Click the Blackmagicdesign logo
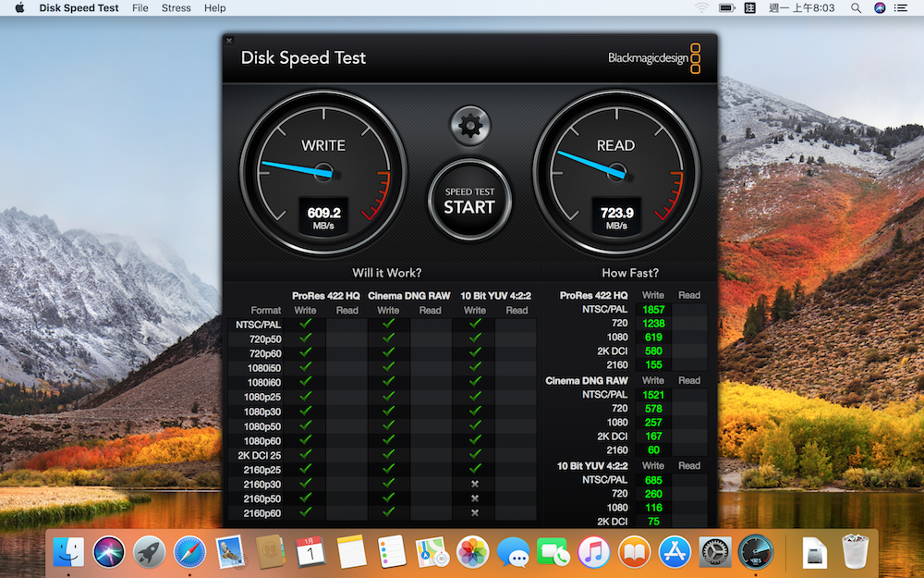 pos(654,58)
